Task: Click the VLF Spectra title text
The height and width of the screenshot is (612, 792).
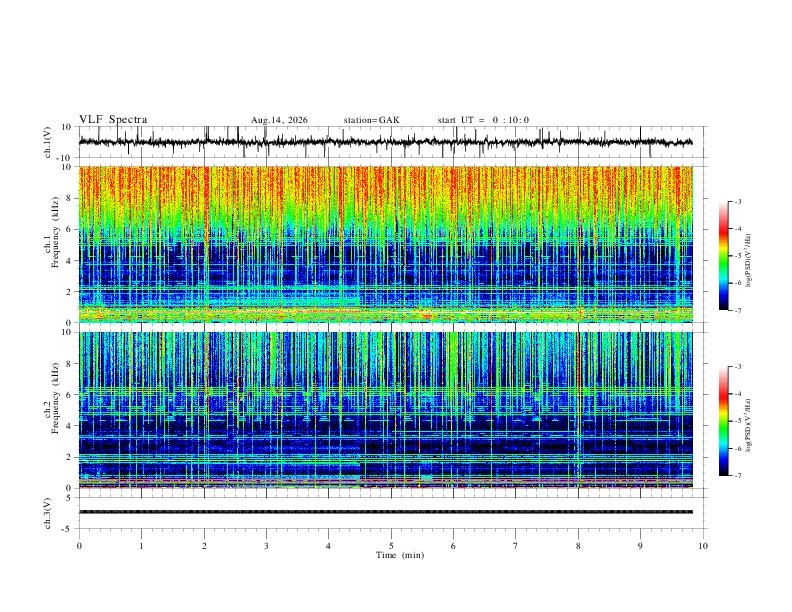Action: [113, 120]
